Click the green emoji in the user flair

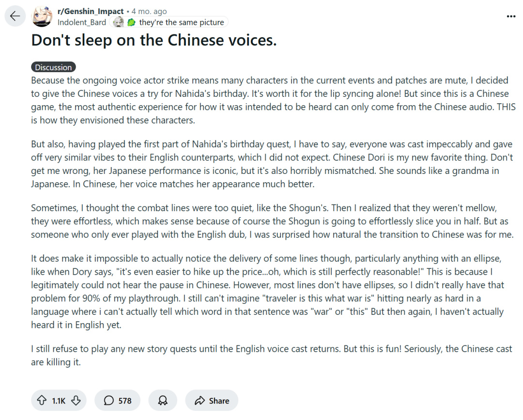(x=131, y=22)
